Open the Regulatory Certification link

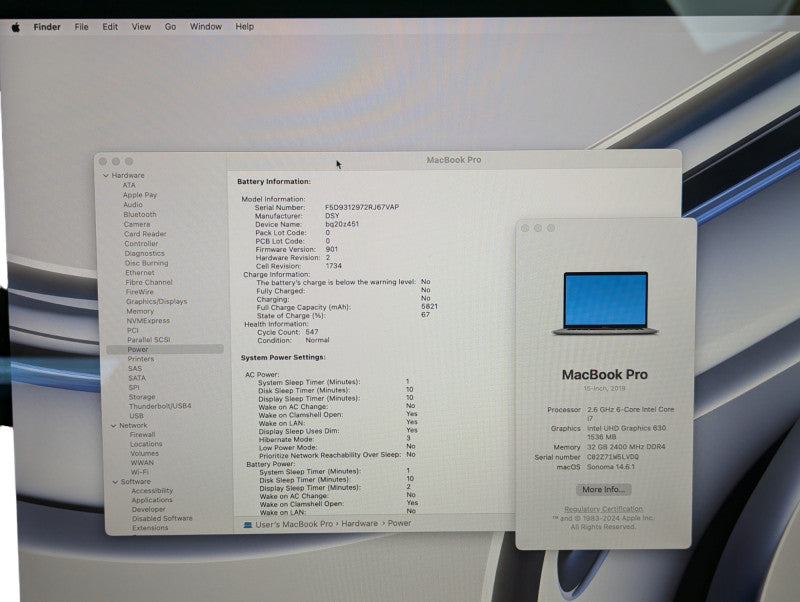pyautogui.click(x=604, y=509)
